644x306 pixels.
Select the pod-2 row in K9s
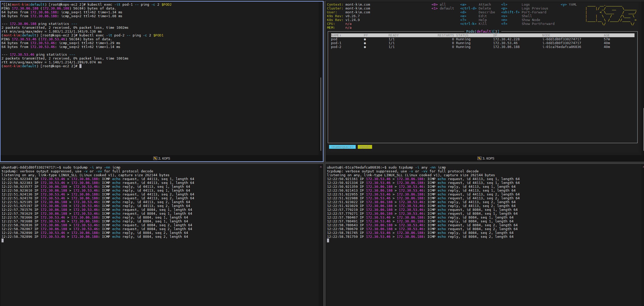336,47
